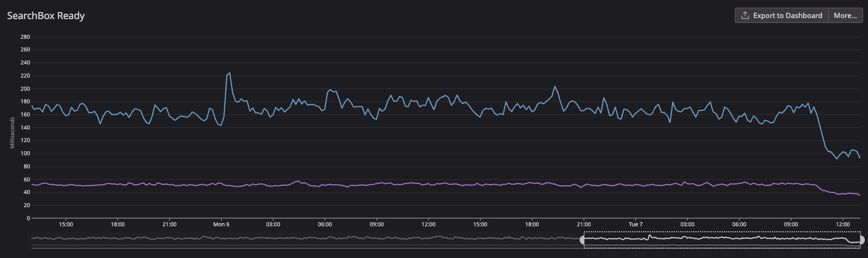This screenshot has height=258, width=868.
Task: Click the Mon 6 x-axis label
Action: click(x=221, y=224)
